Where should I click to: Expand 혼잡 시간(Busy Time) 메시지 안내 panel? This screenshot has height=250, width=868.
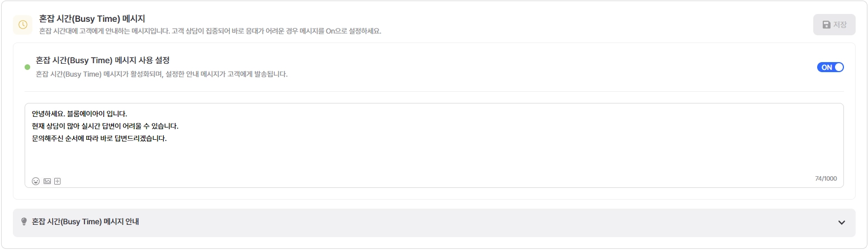(85, 221)
